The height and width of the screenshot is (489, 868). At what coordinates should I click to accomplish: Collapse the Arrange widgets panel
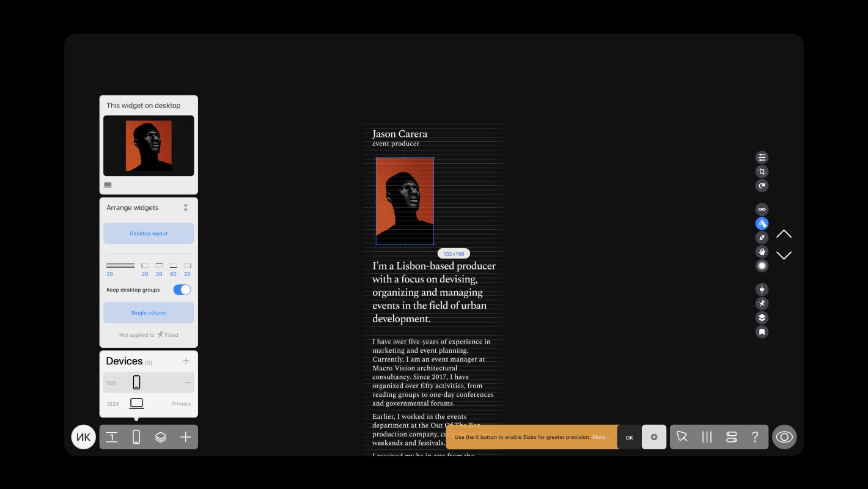point(185,208)
